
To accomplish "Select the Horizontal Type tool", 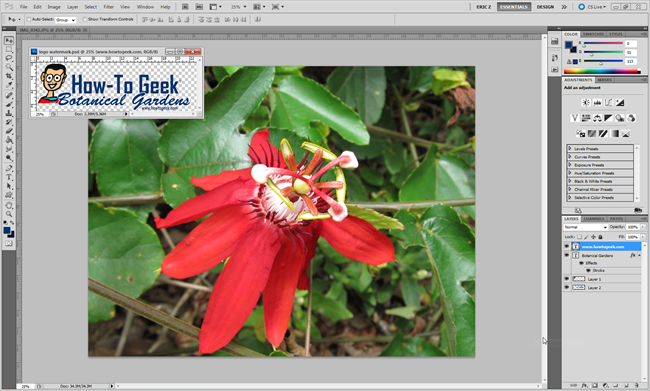I will pyautogui.click(x=9, y=177).
